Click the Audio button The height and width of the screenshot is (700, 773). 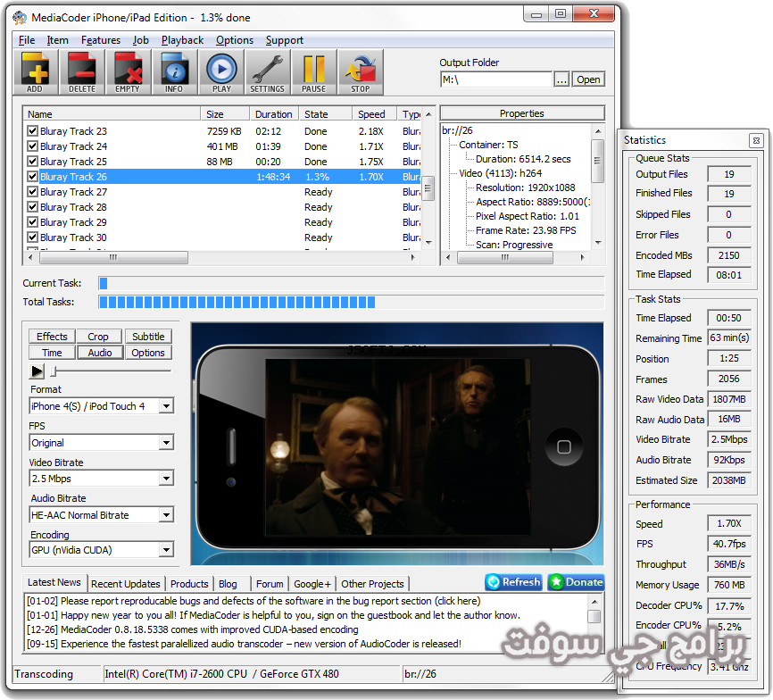(100, 353)
